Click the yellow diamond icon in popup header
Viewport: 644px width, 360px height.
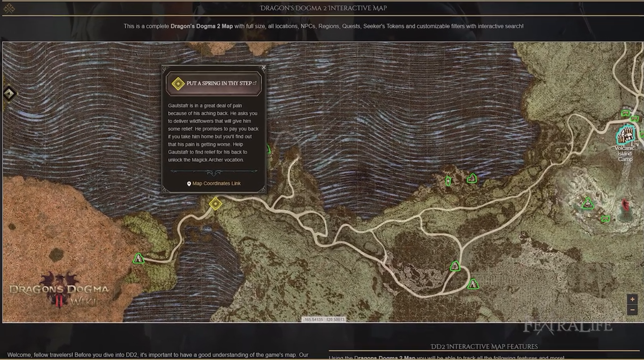(x=178, y=83)
